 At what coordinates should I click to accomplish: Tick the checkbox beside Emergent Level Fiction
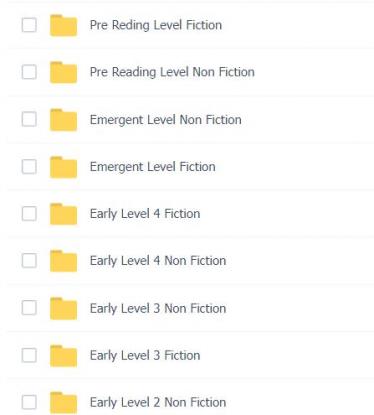(x=29, y=166)
